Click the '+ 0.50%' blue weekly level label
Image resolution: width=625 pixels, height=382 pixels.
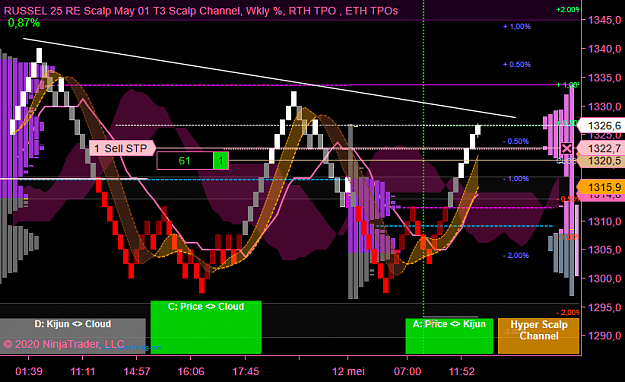click(517, 65)
